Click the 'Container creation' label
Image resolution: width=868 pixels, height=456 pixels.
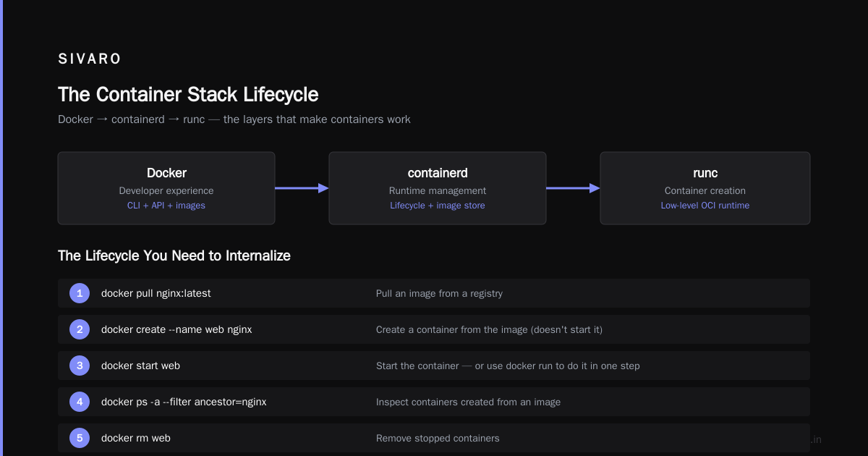click(x=705, y=191)
